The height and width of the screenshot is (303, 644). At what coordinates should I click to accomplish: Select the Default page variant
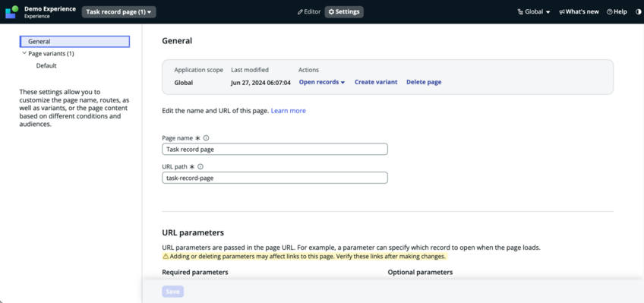[x=46, y=66]
